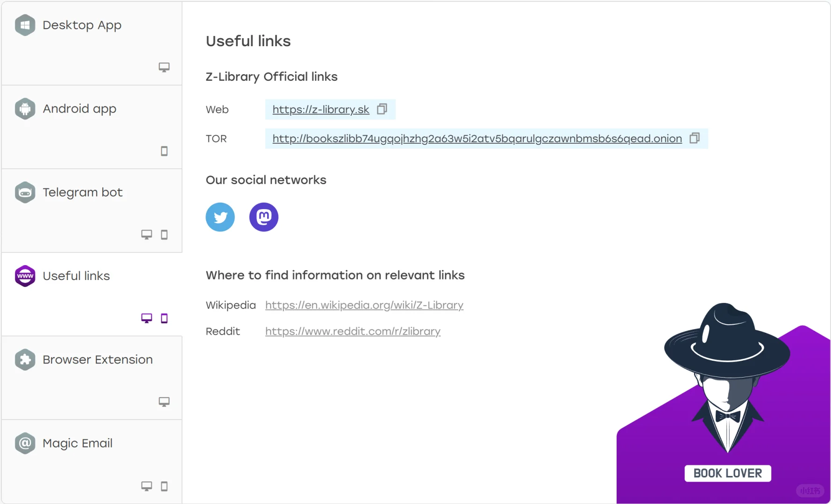The image size is (831, 504).
Task: Open the Android app tab
Action: [x=92, y=127]
